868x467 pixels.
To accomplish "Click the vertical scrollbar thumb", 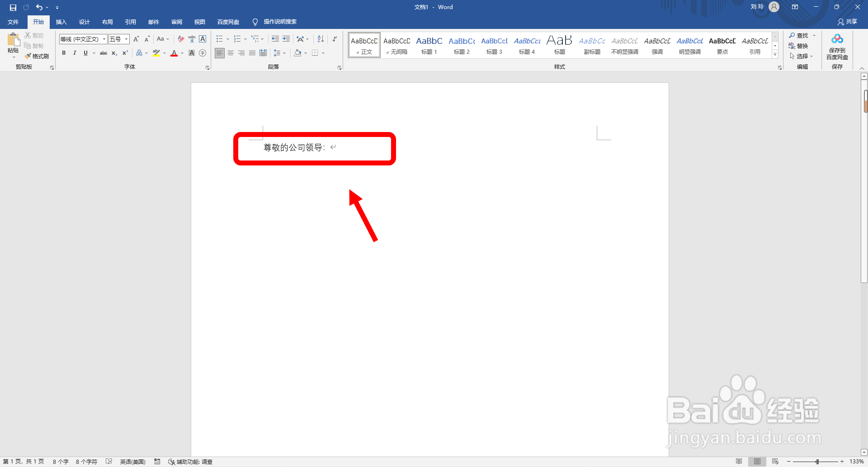I will [x=864, y=181].
